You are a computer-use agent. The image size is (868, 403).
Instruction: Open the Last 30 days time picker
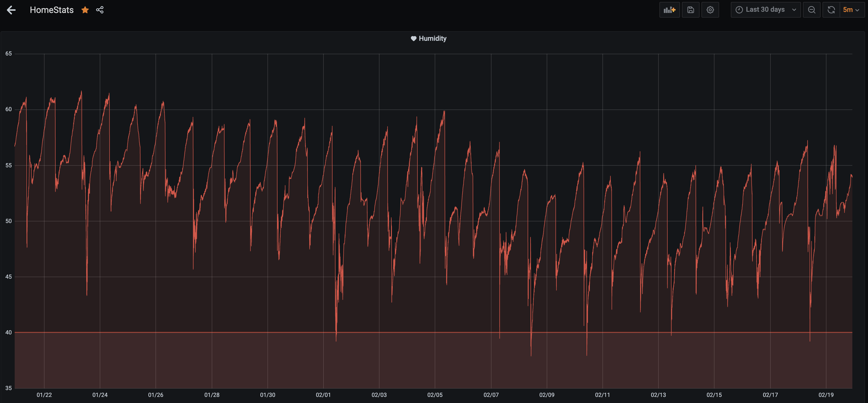point(765,10)
